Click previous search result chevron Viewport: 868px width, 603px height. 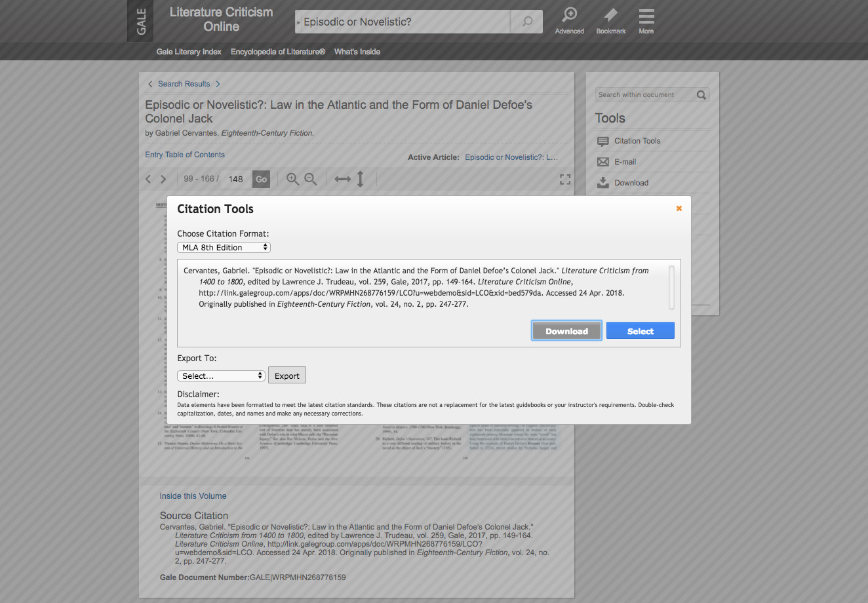point(150,84)
